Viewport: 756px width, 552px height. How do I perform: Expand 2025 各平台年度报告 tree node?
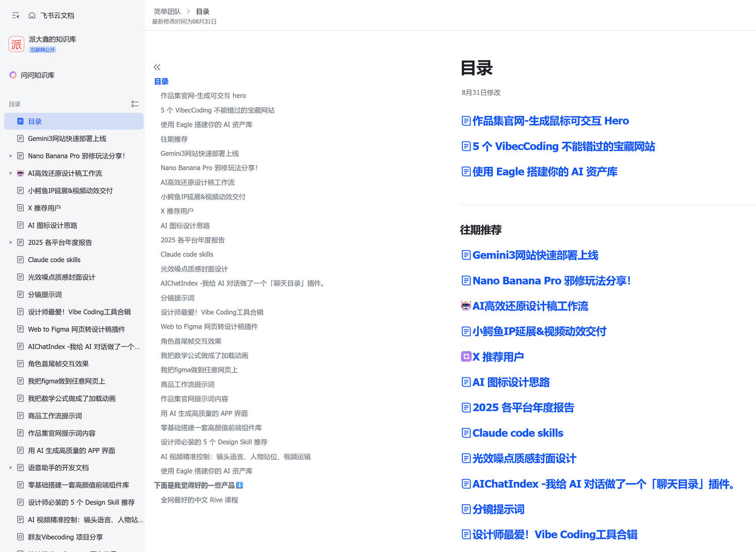pos(11,242)
